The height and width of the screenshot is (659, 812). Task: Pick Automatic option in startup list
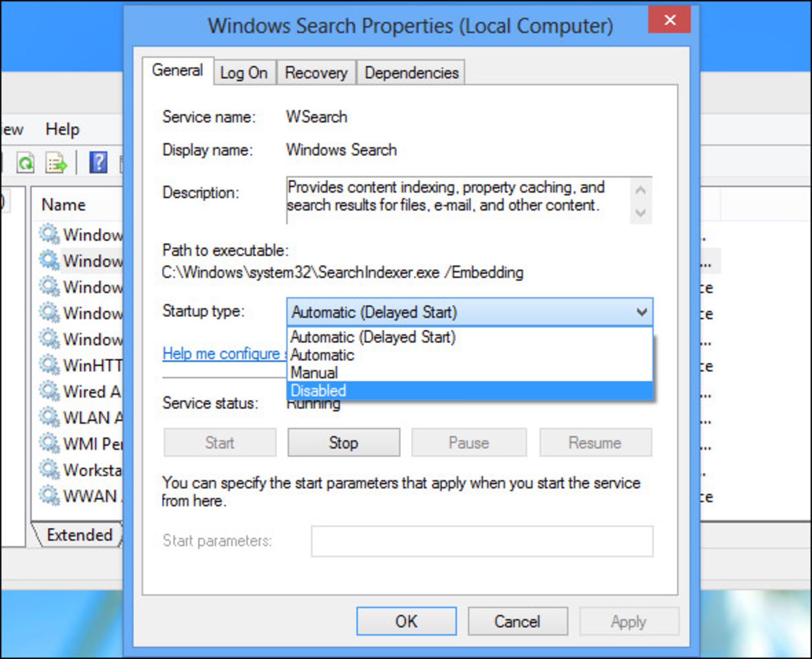point(469,355)
